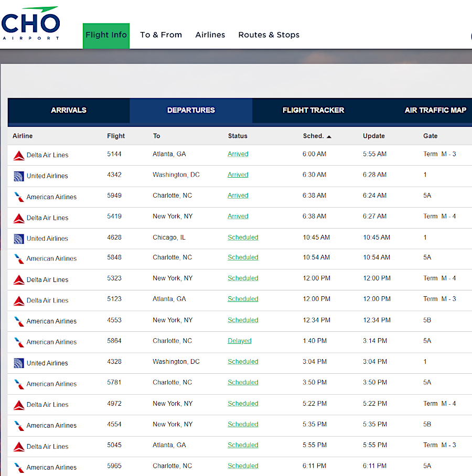
Task: Open Scheduled status for flight 4972
Action: coord(243,404)
